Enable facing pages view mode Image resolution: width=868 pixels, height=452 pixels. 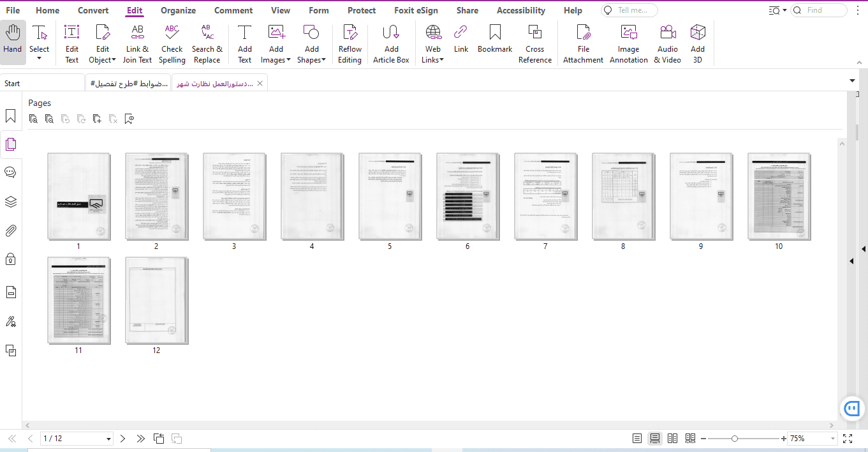(x=672, y=439)
